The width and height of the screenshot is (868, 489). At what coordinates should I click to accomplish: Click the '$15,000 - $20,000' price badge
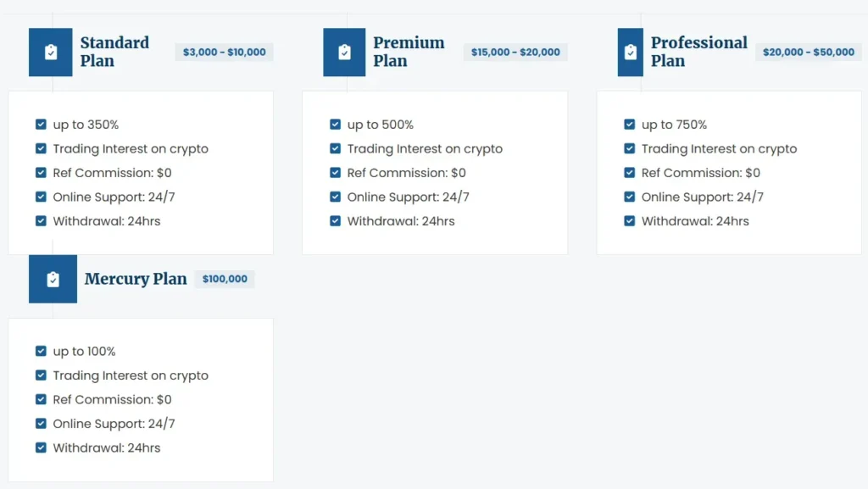tap(515, 52)
